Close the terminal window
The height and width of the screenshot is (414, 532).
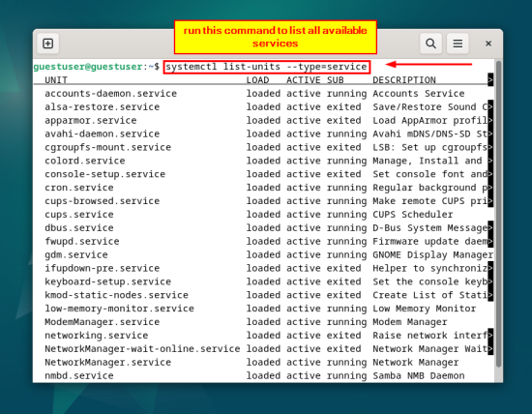click(488, 44)
